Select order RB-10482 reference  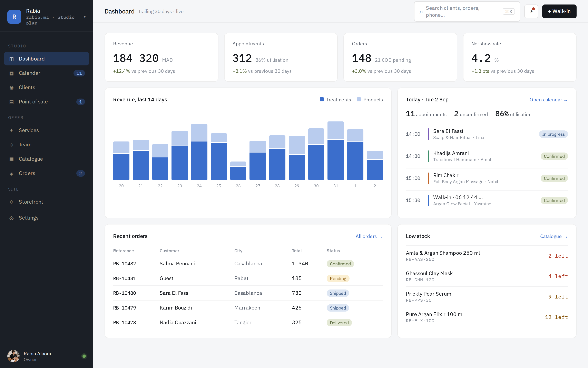click(125, 264)
